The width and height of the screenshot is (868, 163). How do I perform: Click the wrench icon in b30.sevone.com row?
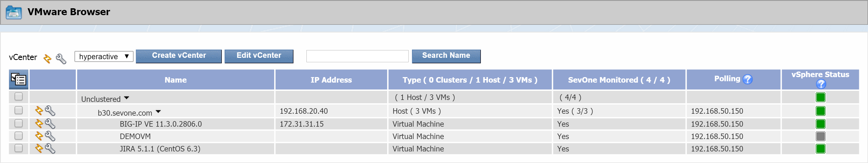(x=50, y=111)
